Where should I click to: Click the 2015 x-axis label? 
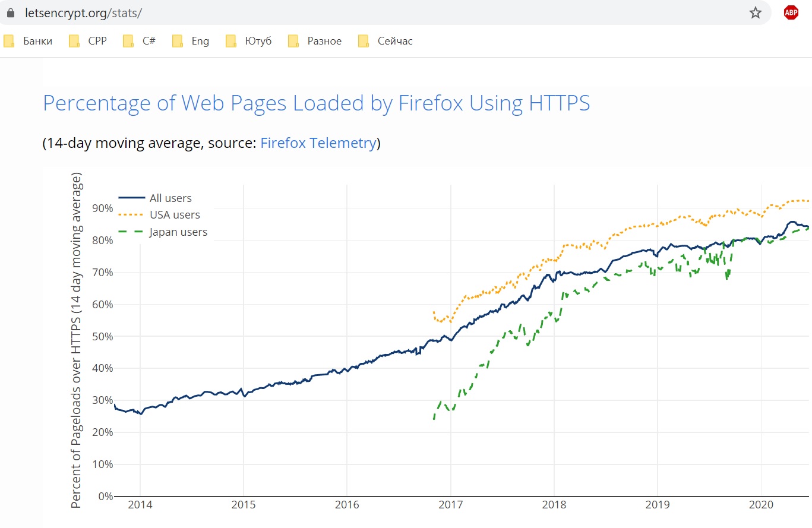pos(243,505)
